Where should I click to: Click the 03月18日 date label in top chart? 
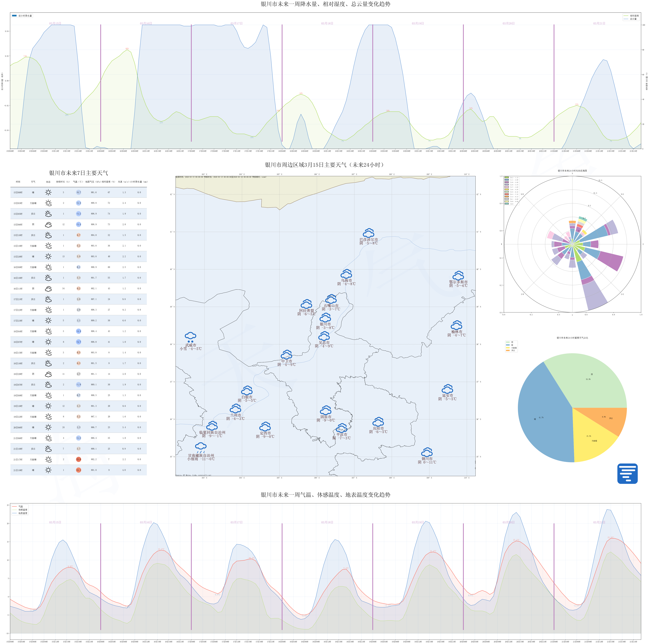pyautogui.click(x=327, y=23)
